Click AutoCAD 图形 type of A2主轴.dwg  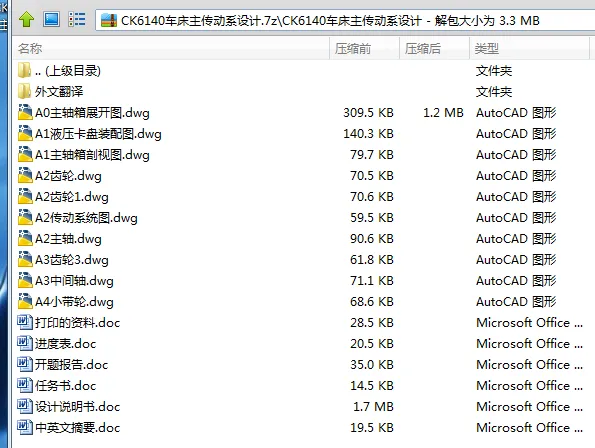tap(516, 239)
